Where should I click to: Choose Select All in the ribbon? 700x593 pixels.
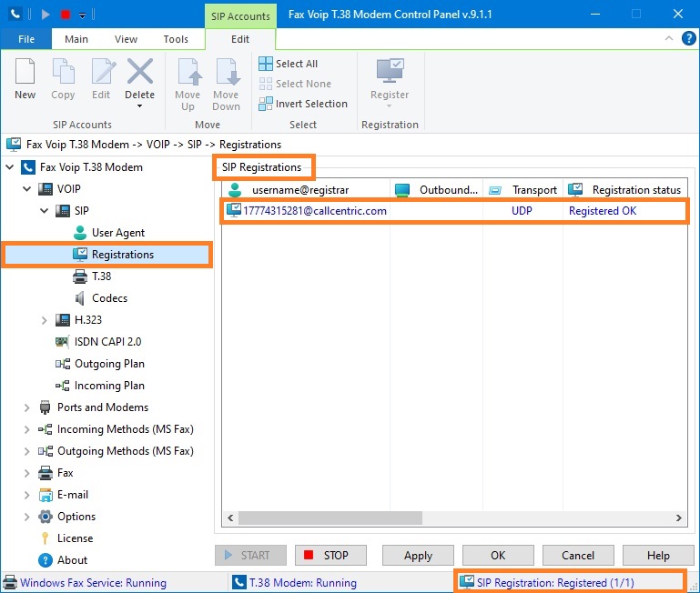[x=289, y=64]
